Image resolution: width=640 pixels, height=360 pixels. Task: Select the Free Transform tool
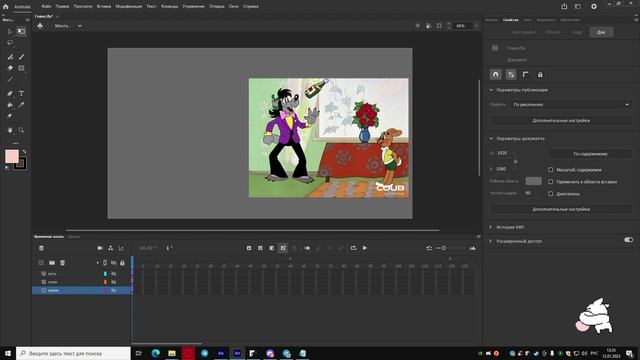click(x=21, y=31)
